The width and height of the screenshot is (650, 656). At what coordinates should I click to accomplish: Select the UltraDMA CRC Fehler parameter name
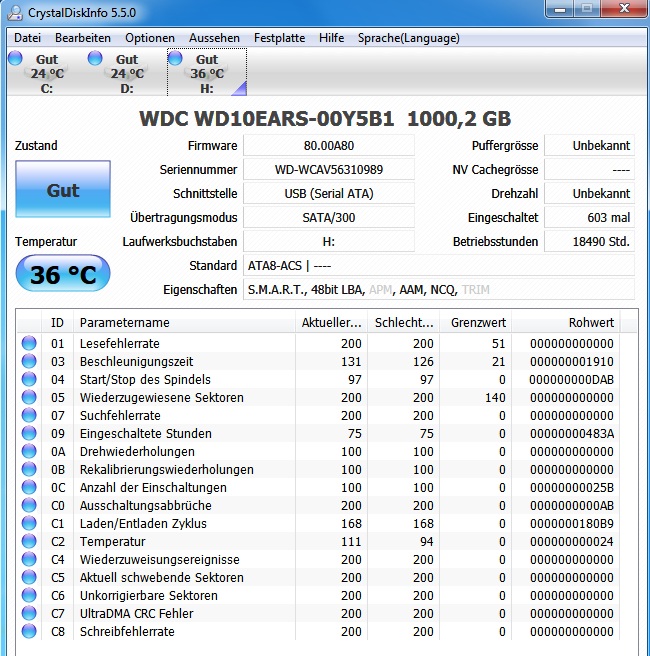click(136, 613)
